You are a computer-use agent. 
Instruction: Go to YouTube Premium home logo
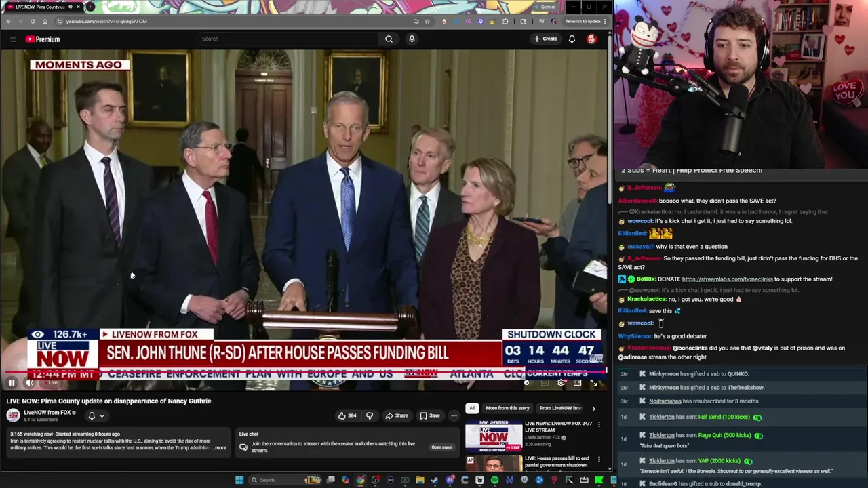(x=43, y=39)
